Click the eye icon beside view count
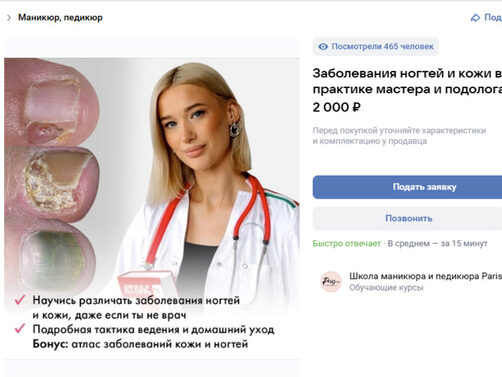 [x=323, y=47]
